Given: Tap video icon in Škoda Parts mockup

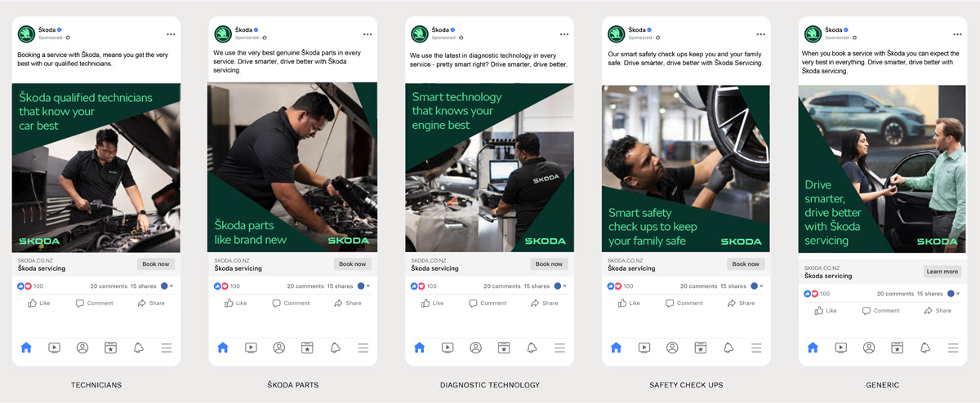Looking at the screenshot, I should coord(251,348).
